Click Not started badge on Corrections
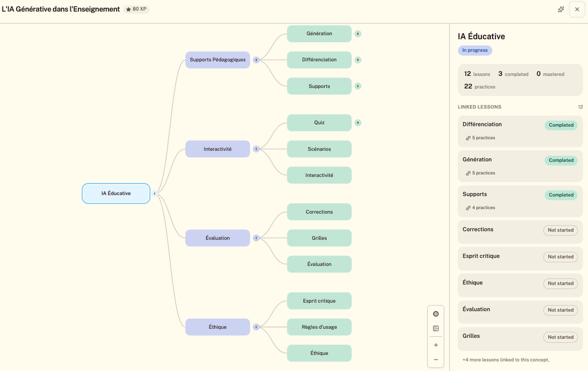Screen dimensions: 588x371 point(560,230)
